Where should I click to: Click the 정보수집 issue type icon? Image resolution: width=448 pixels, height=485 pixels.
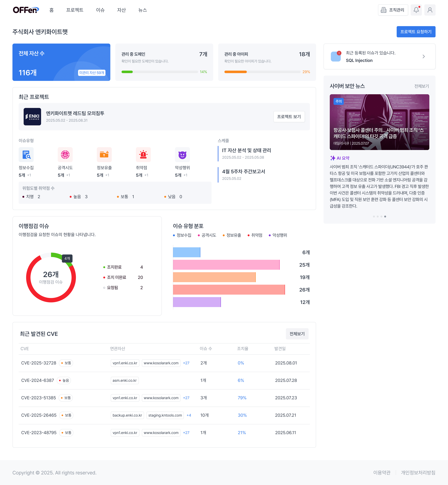click(x=26, y=155)
